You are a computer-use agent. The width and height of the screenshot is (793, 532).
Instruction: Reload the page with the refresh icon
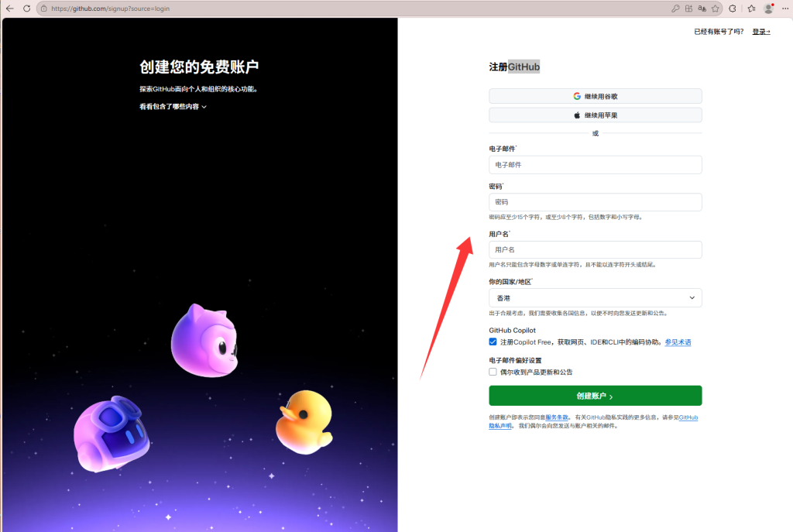pyautogui.click(x=27, y=9)
